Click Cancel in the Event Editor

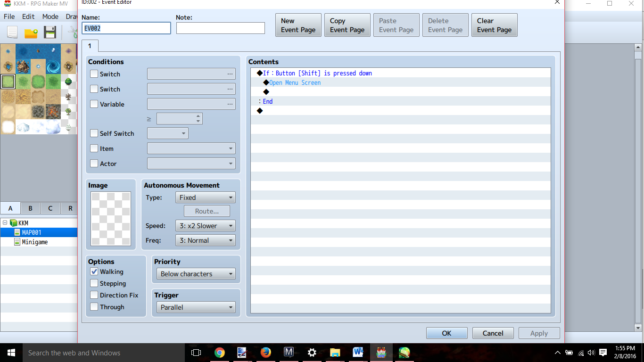(493, 333)
